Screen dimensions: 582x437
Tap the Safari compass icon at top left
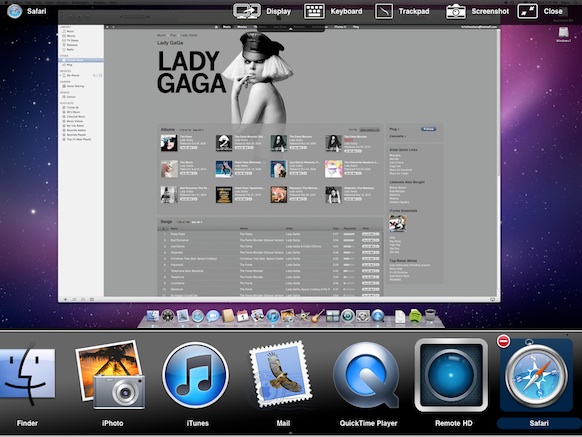coord(14,11)
